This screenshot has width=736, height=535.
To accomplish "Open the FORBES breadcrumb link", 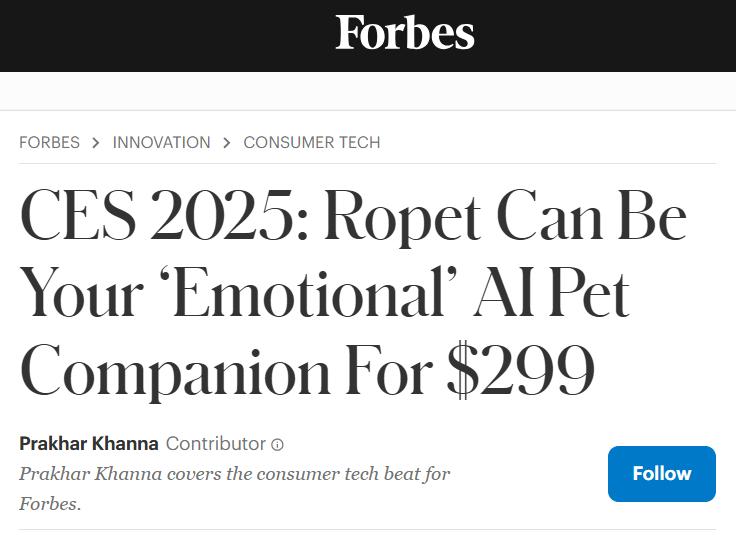I will [x=49, y=142].
